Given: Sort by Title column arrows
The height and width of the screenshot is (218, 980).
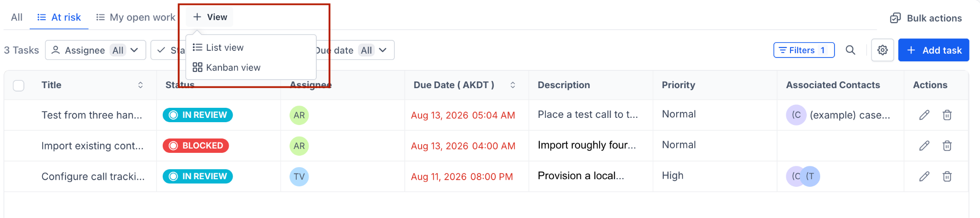Looking at the screenshot, I should coord(140,85).
